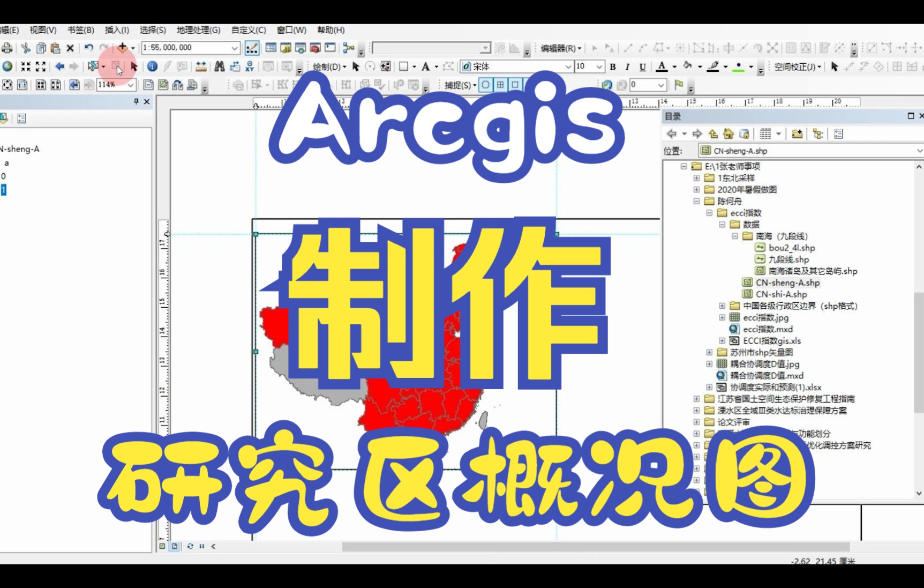The image size is (924, 588).
Task: Enable bold formatting for text
Action: pos(612,66)
